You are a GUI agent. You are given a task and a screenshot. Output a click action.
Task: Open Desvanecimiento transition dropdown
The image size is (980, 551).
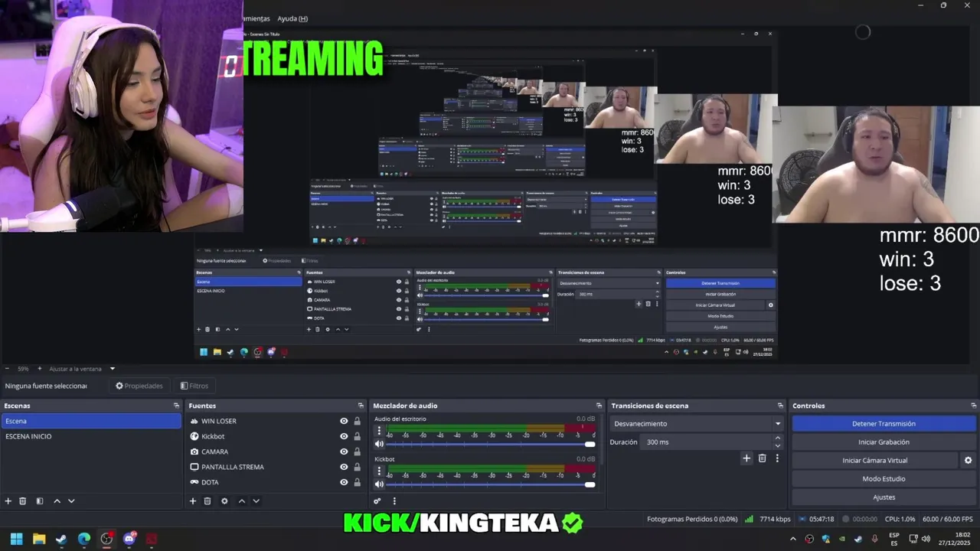click(x=697, y=423)
